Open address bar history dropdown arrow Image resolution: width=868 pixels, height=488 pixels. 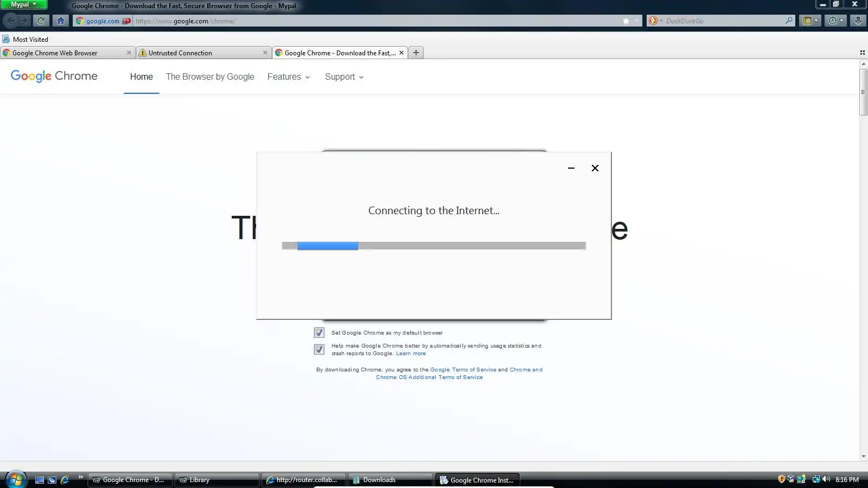[636, 21]
